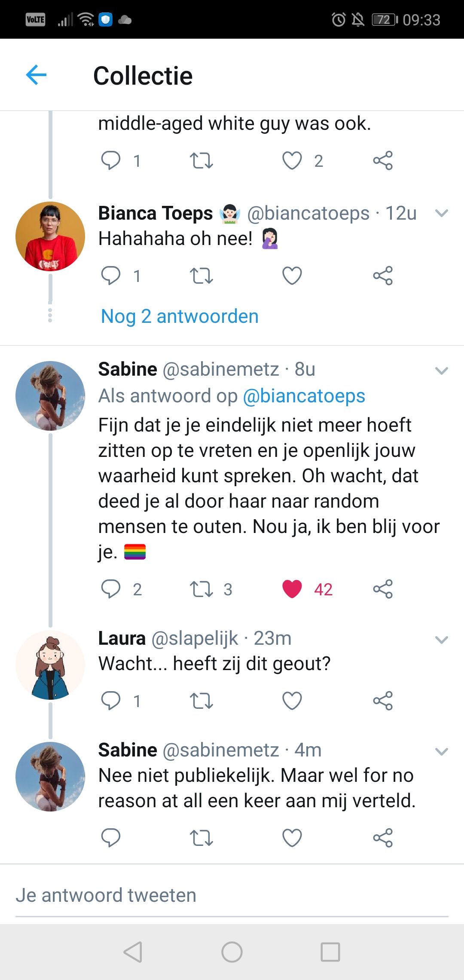Viewport: 464px width, 980px height.
Task: Retweet Laura's tweet from 23m ago
Action: pyautogui.click(x=201, y=701)
